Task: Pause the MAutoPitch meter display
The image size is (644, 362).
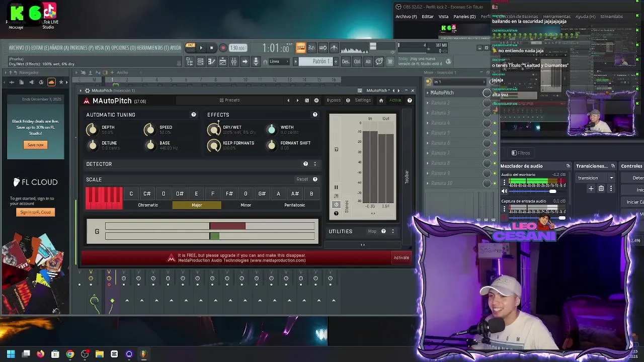Action: pos(336,188)
